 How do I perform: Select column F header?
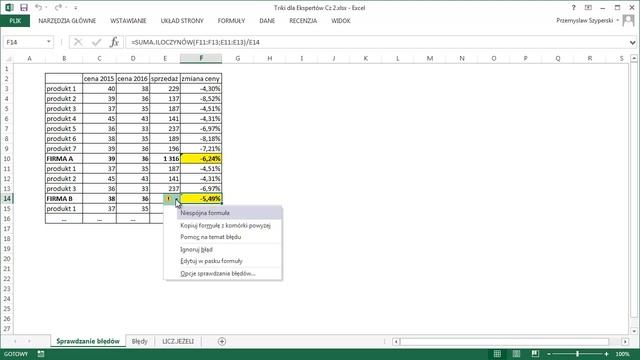click(201, 59)
